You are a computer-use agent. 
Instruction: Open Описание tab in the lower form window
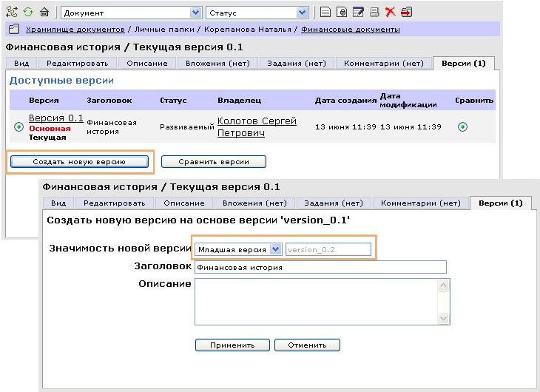coord(184,203)
